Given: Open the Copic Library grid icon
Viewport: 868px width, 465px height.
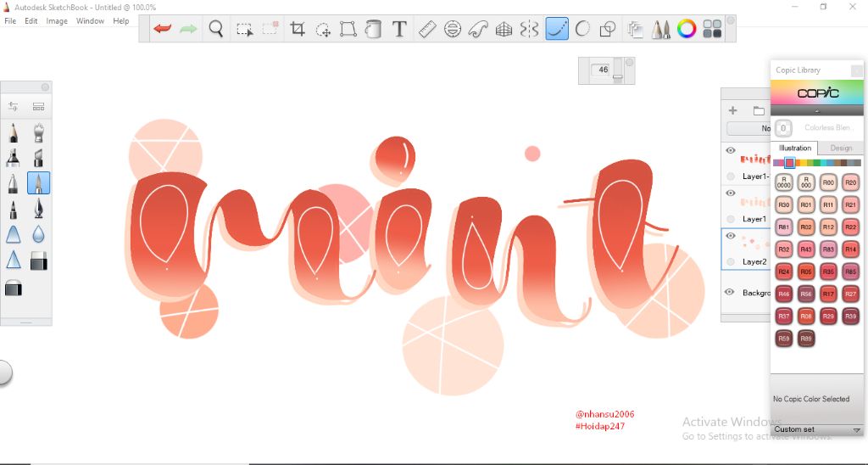Looking at the screenshot, I should [712, 29].
